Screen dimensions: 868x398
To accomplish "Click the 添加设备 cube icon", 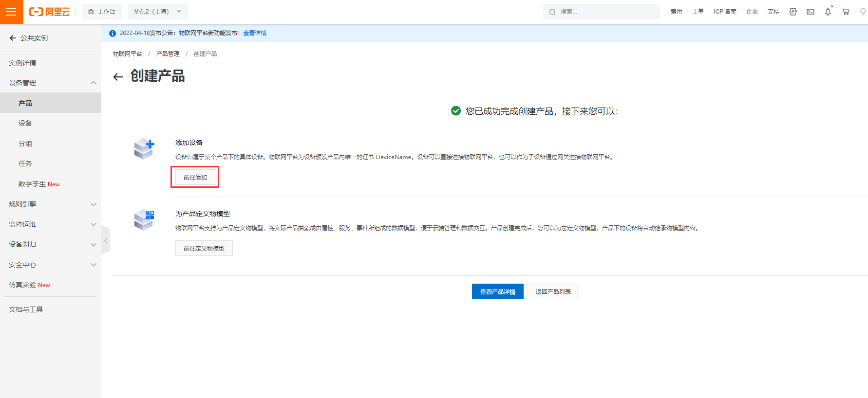I will (x=144, y=149).
